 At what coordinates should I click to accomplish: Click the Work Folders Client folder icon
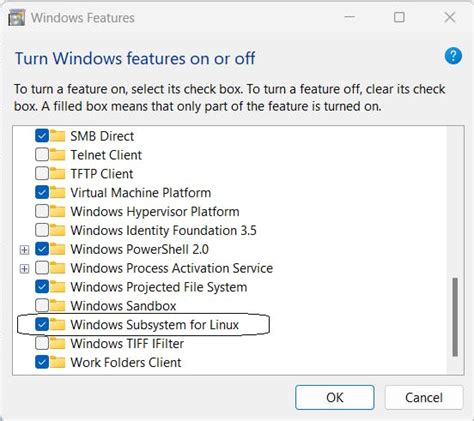(x=57, y=362)
